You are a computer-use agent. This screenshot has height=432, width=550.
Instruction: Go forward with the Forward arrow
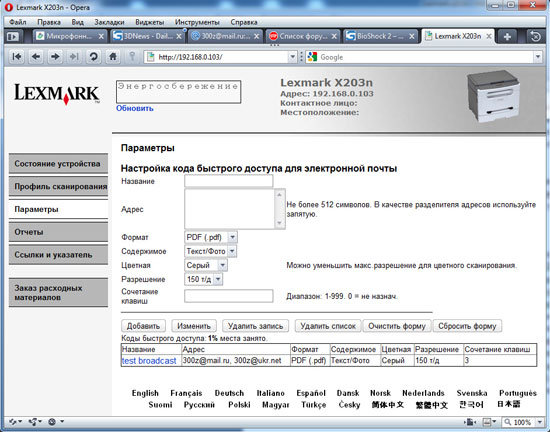click(x=55, y=56)
